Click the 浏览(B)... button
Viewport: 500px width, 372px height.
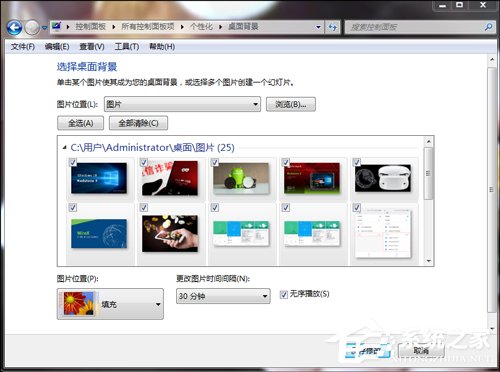(x=291, y=104)
